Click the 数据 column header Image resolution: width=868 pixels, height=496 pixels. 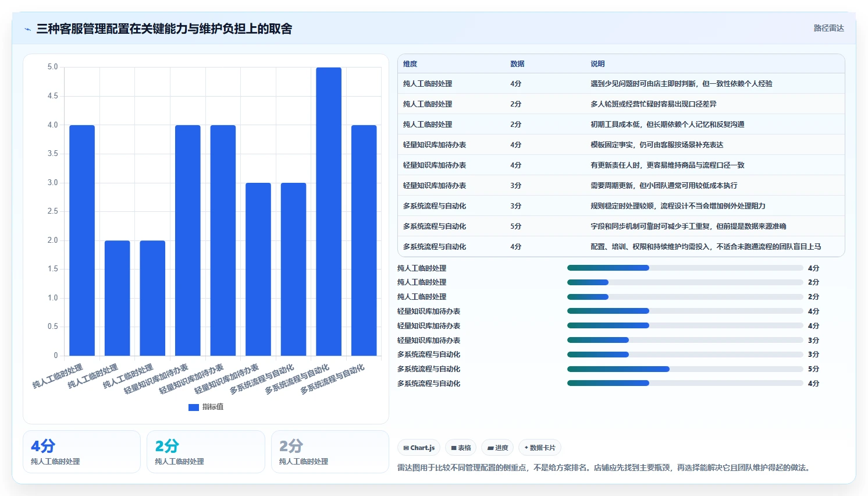[517, 64]
